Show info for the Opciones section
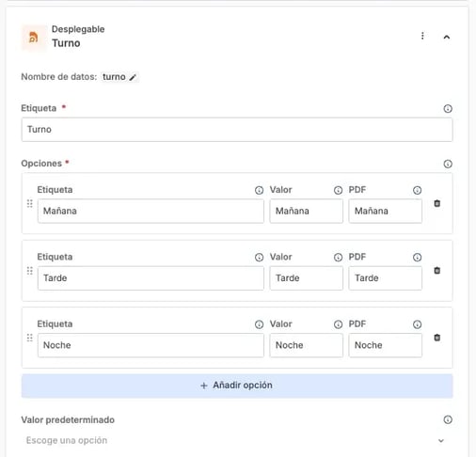The height and width of the screenshot is (457, 476). pyautogui.click(x=448, y=164)
